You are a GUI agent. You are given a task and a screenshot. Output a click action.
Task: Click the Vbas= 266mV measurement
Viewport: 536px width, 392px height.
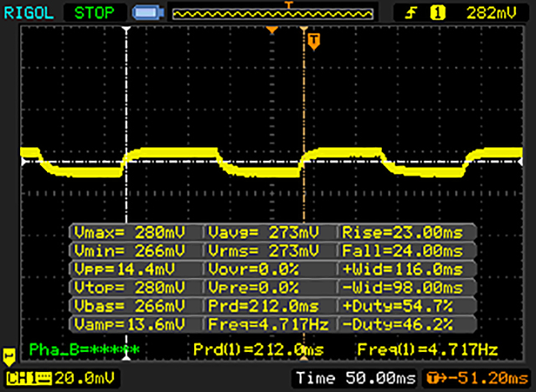130,306
